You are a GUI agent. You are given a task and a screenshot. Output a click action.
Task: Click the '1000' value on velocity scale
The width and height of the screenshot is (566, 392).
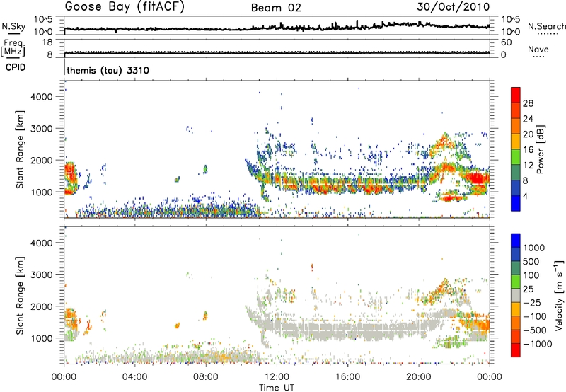[x=534, y=248]
